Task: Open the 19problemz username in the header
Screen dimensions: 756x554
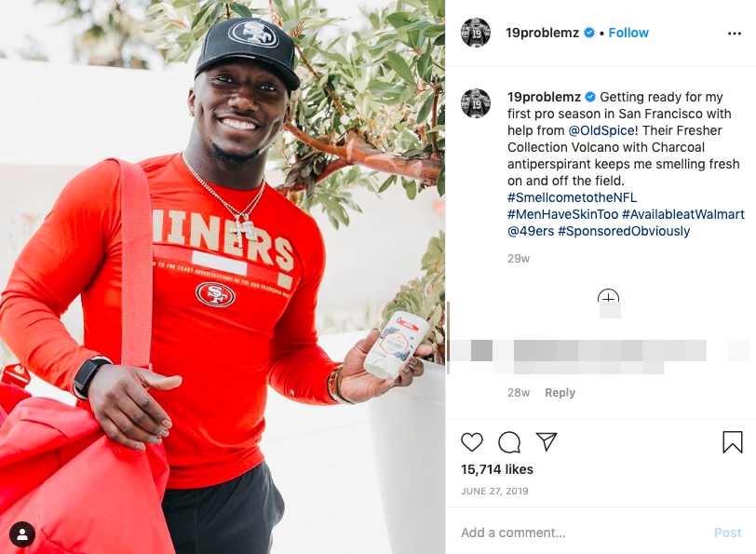Action: 543,33
